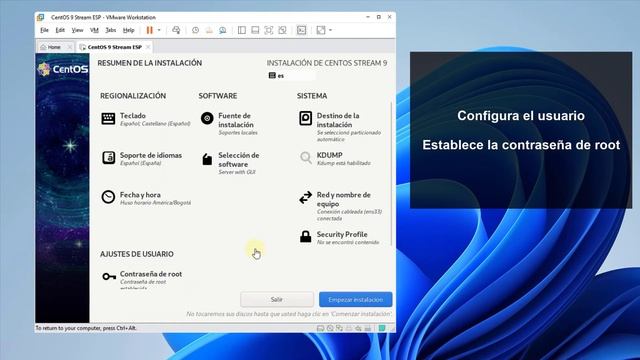The image size is (640, 360).
Task: Open the KDUMP configuration
Action: pyautogui.click(x=335, y=158)
